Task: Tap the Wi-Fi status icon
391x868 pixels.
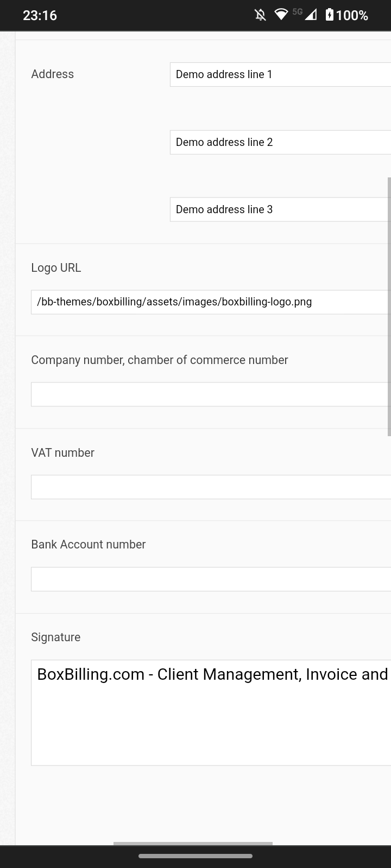Action: point(281,15)
